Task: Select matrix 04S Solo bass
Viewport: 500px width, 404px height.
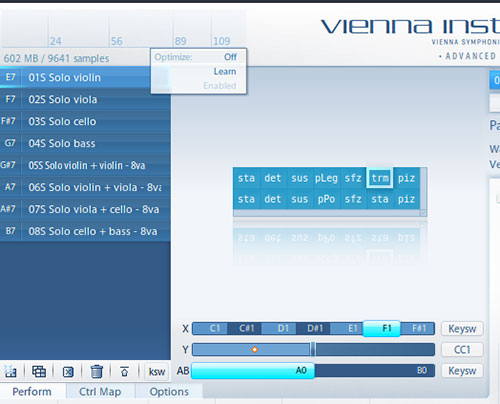Action: click(85, 143)
